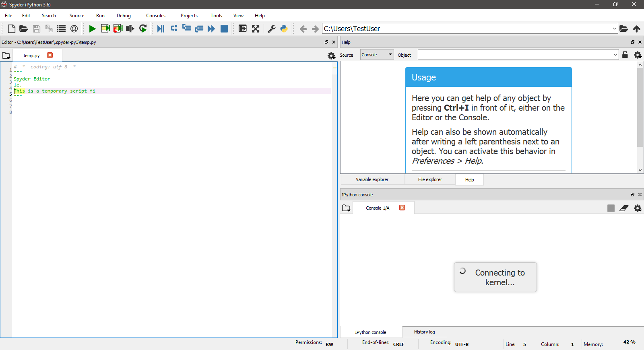
Task: Run the file with green play
Action: [x=92, y=29]
